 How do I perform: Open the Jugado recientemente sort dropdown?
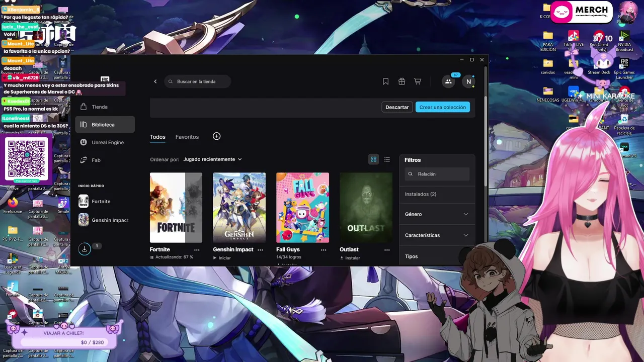tap(212, 159)
